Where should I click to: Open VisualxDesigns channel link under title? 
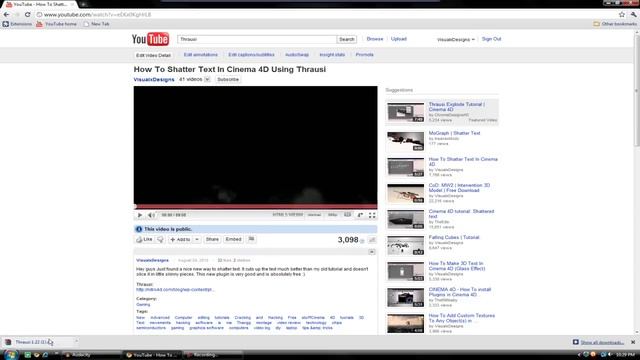[x=154, y=80]
